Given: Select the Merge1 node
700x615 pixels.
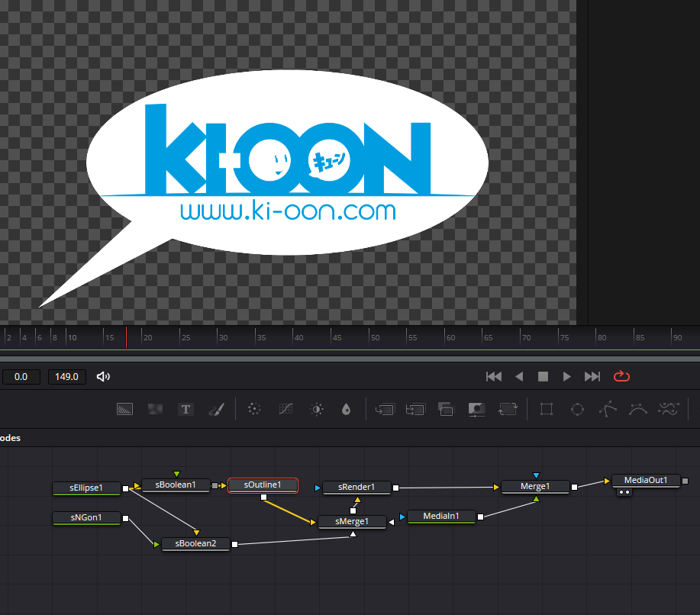Looking at the screenshot, I should [535, 487].
